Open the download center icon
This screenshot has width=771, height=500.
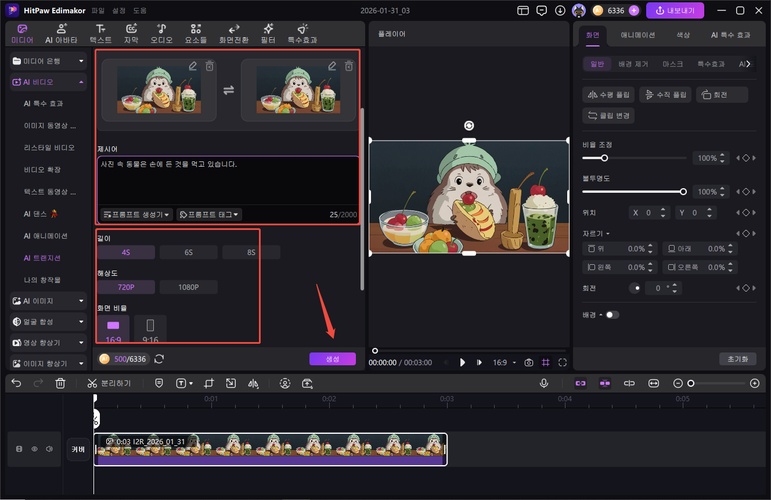(560, 10)
